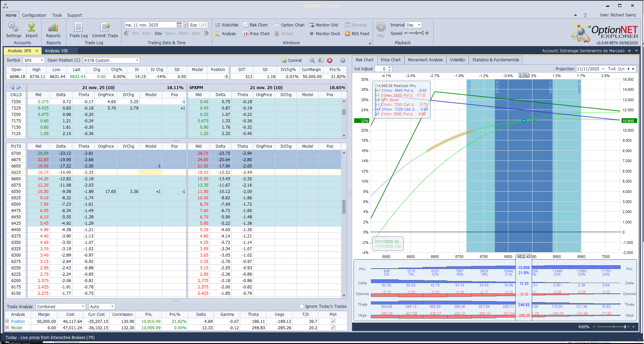The image size is (644, 344).
Task: Click the Model link in trade analysis
Action: click(16, 328)
